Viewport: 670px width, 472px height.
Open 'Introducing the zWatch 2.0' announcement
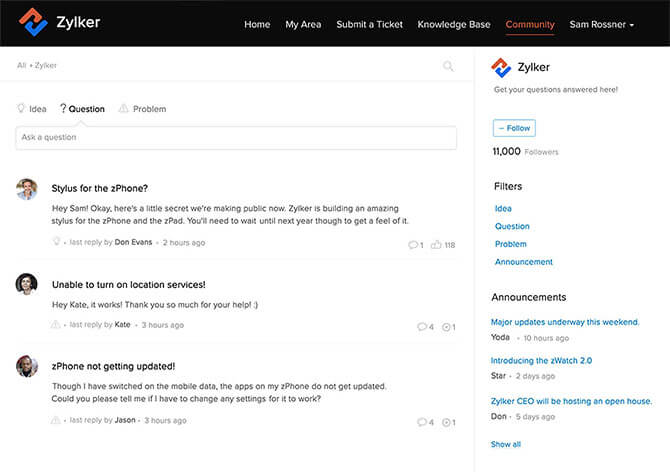(541, 360)
